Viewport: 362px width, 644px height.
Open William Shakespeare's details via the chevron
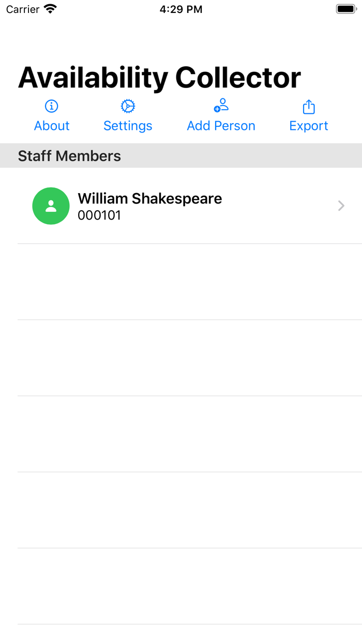click(x=341, y=206)
